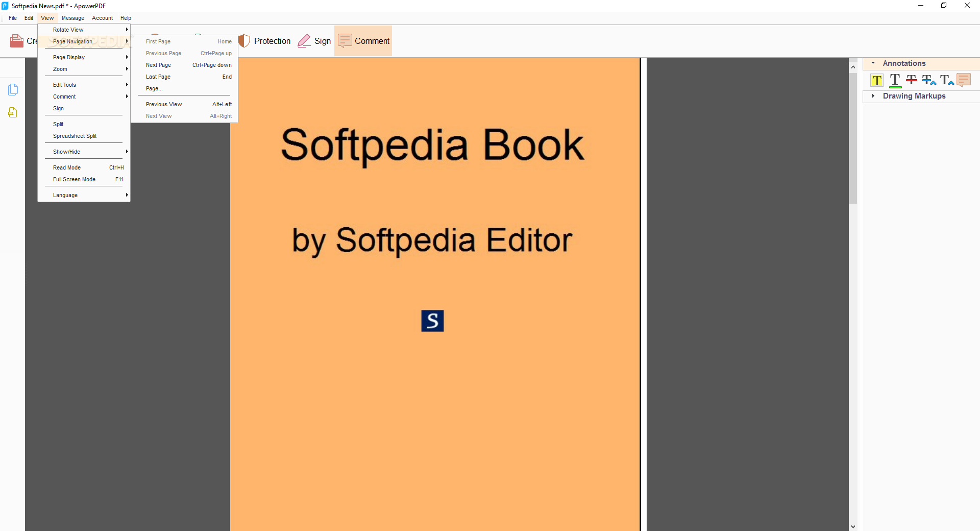Click the 'by Softpedia Editor' text

point(432,241)
